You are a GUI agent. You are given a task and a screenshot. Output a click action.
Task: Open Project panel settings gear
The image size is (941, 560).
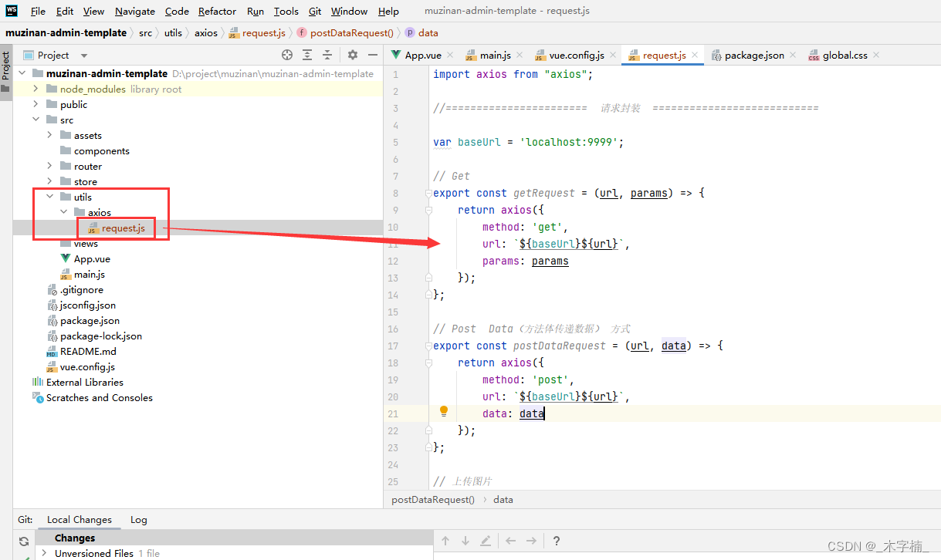[x=353, y=55]
